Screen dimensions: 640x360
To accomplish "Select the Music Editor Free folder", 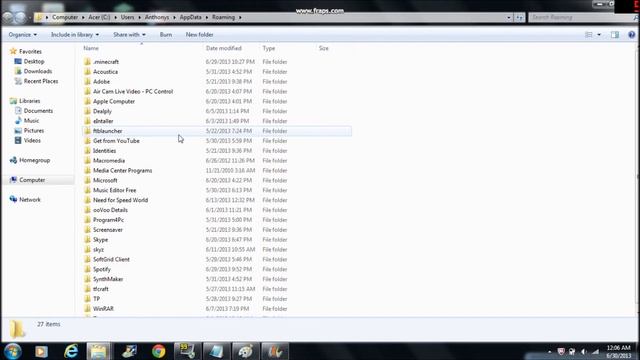I will click(115, 190).
